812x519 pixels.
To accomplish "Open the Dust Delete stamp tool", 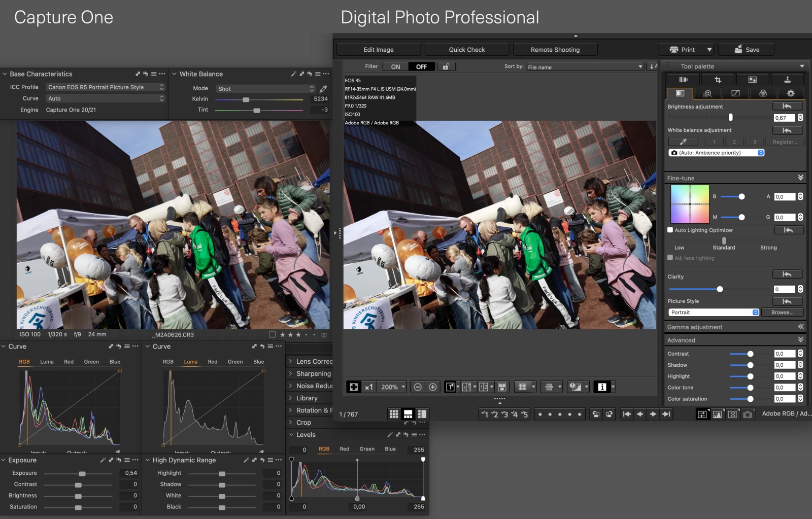I will [x=788, y=79].
